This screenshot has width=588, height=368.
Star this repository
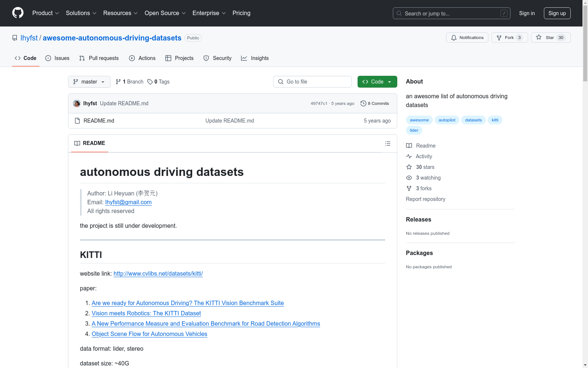point(550,38)
